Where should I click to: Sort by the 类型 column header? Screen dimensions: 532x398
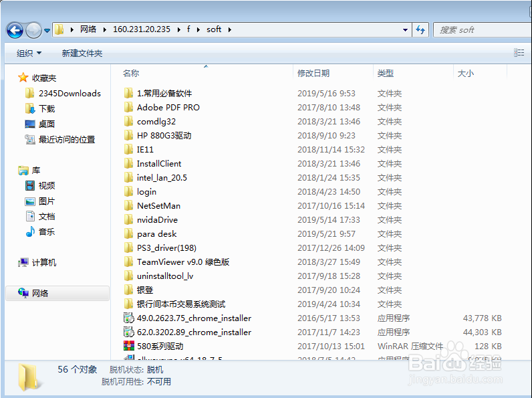(x=386, y=73)
